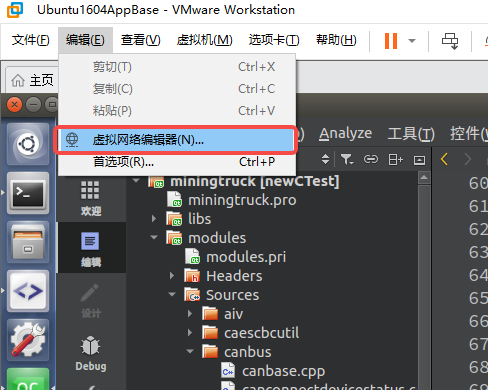488x390 pixels.
Task: Close the Qt Creator window with the red button
Action: (14, 105)
